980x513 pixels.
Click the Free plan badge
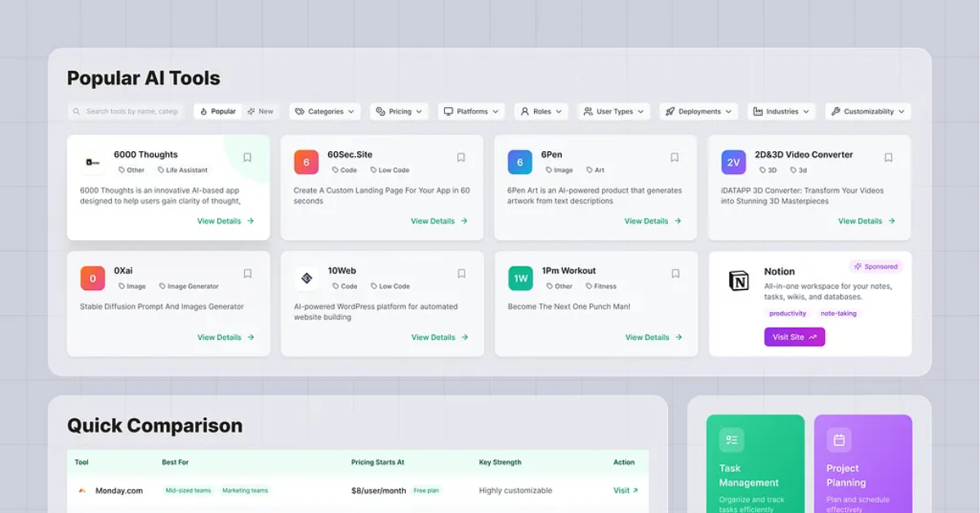(x=426, y=490)
